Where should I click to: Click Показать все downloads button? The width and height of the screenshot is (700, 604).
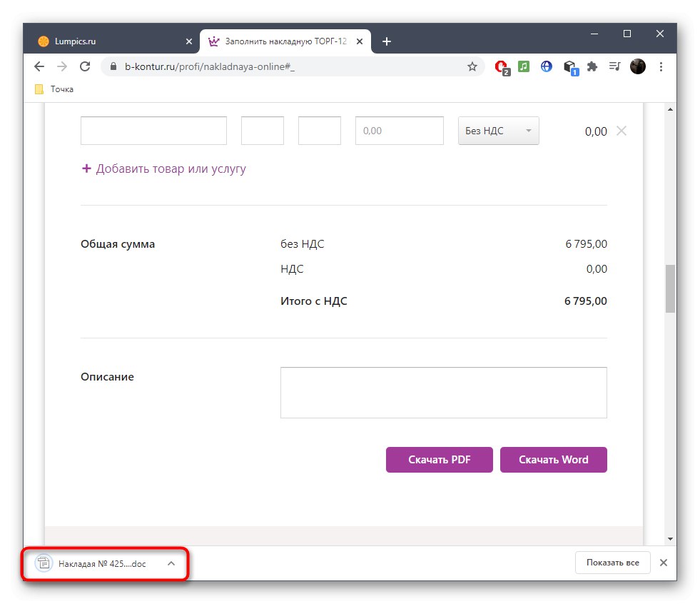(612, 563)
